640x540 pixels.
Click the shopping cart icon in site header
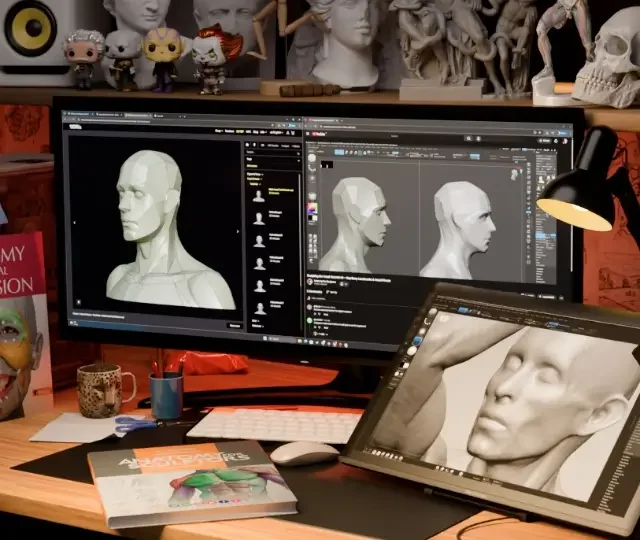click(293, 133)
